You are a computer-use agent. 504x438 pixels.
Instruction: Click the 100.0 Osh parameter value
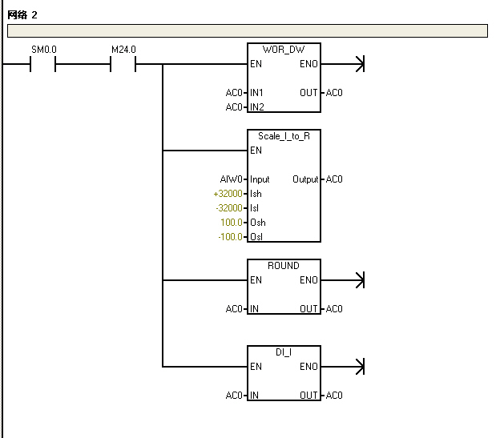coord(232,223)
